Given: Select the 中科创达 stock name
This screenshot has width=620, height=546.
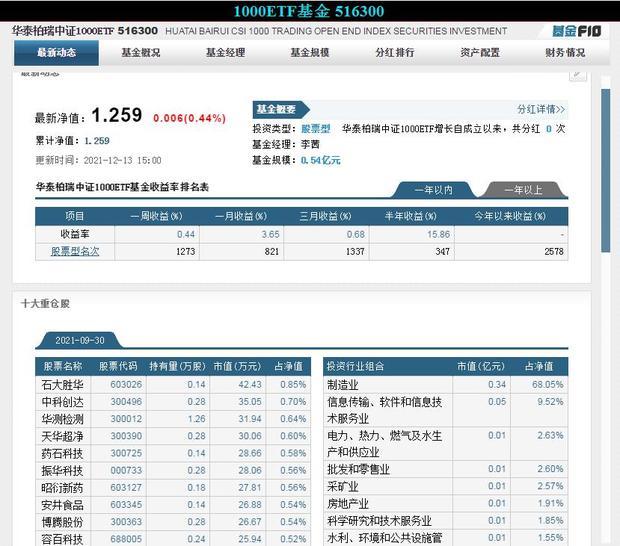Looking at the screenshot, I should pyautogui.click(x=62, y=402).
